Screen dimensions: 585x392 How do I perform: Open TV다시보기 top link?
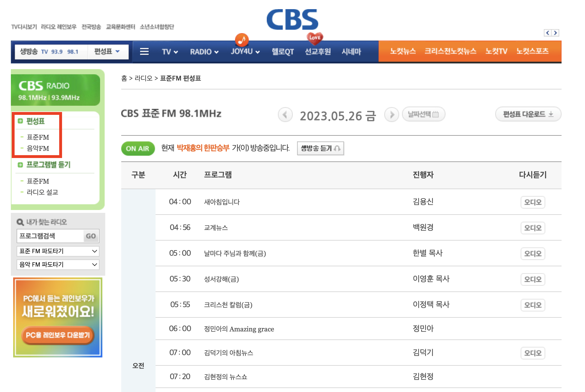pyautogui.click(x=24, y=27)
